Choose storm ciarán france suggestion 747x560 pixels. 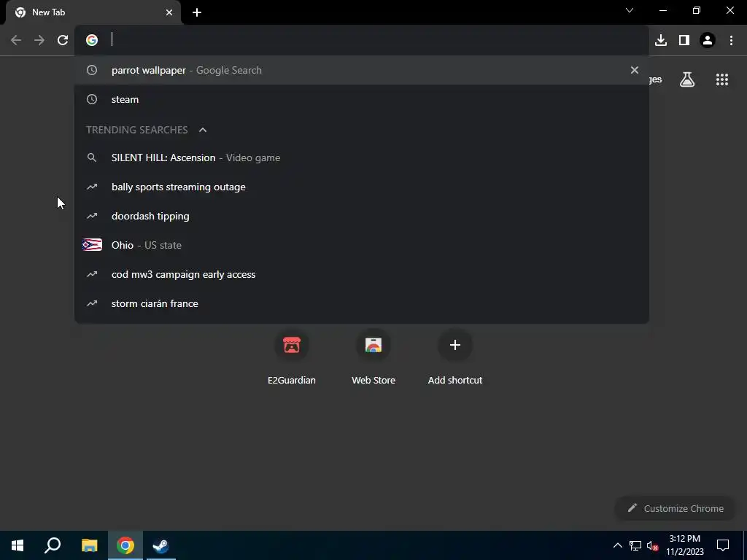click(362, 303)
